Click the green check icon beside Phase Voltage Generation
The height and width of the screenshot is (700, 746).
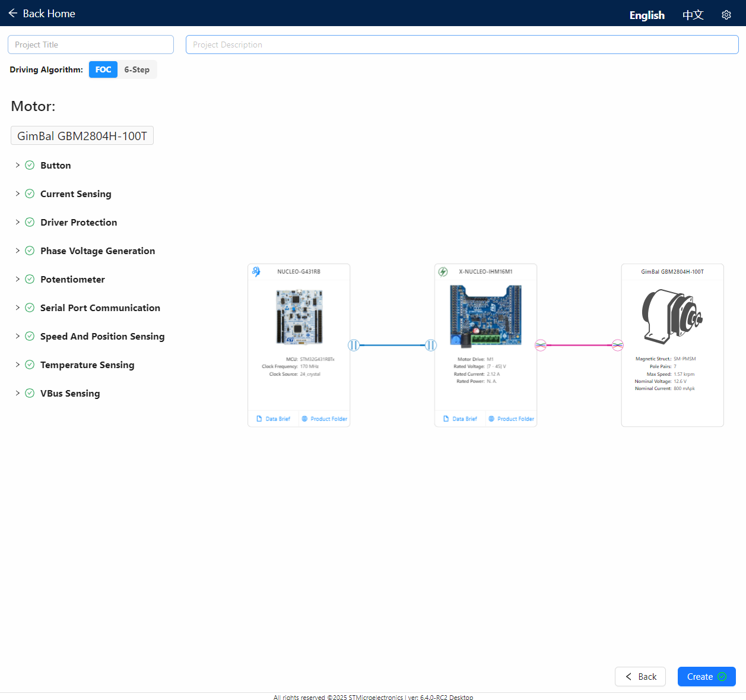coord(30,251)
